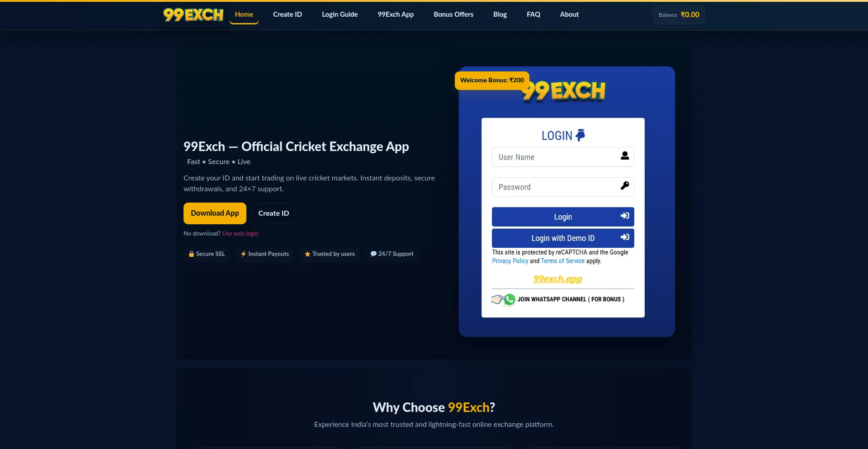868x449 pixels.
Task: Click the Create ID button beside Download App
Action: [274, 213]
